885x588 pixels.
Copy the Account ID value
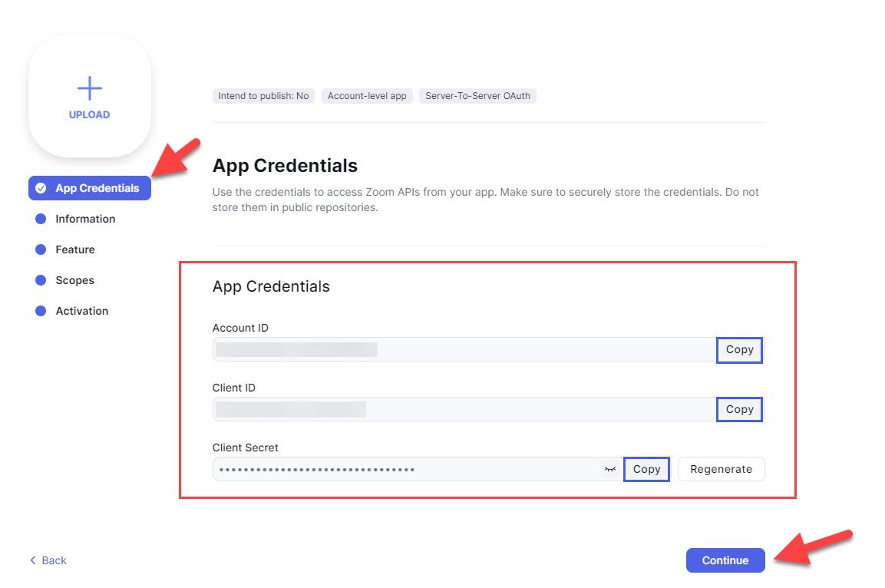[x=739, y=349]
